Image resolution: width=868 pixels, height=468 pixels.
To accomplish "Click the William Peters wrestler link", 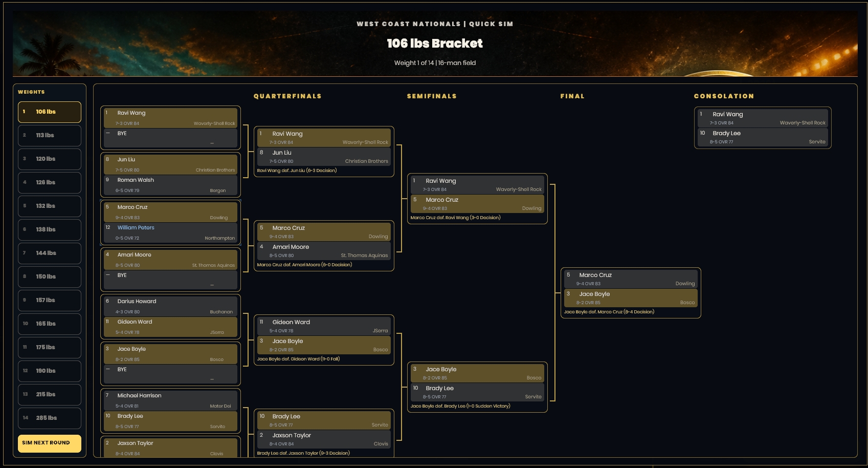I will [x=136, y=228].
